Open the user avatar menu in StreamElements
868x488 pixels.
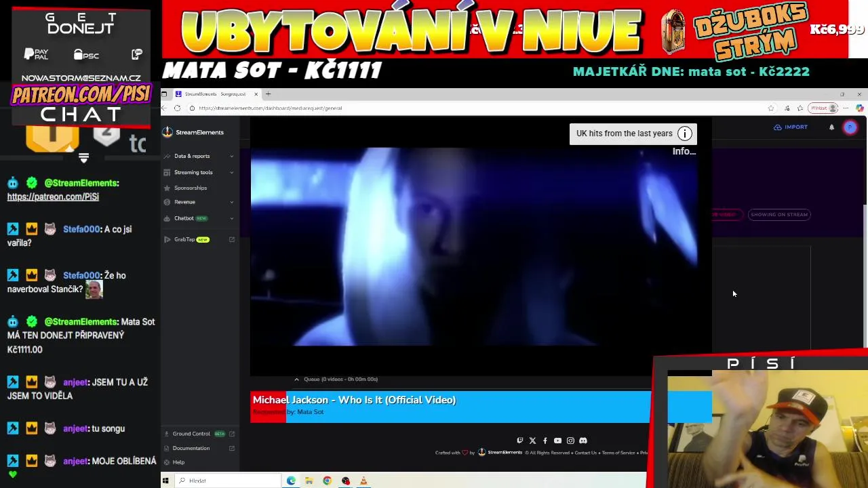pyautogui.click(x=850, y=127)
